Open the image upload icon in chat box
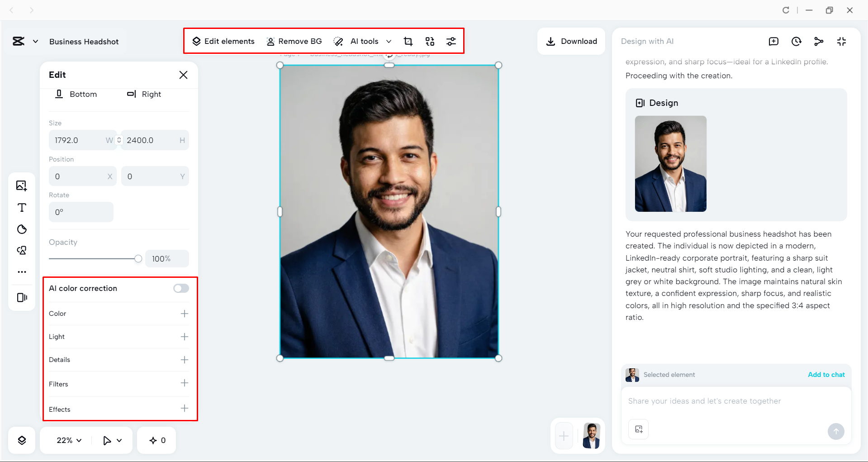Image resolution: width=868 pixels, height=462 pixels. [x=638, y=429]
